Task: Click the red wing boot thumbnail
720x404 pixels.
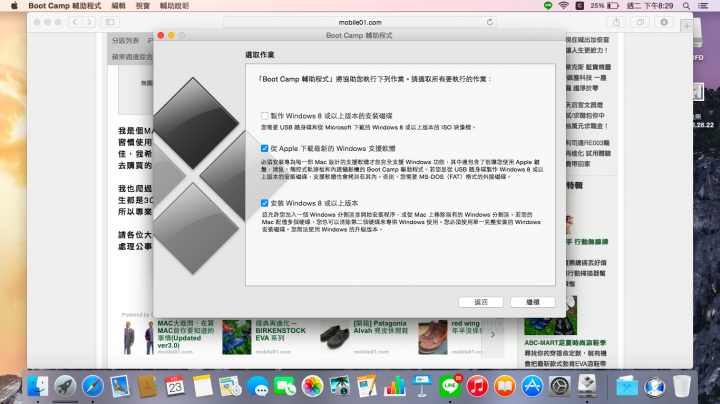Action: [433, 337]
